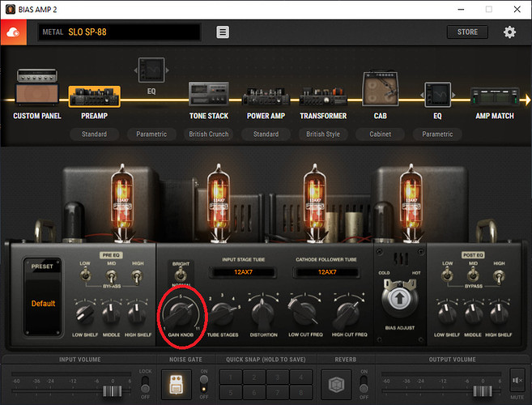
Task: Toggle the Reverb on/off switch
Action: point(364,384)
